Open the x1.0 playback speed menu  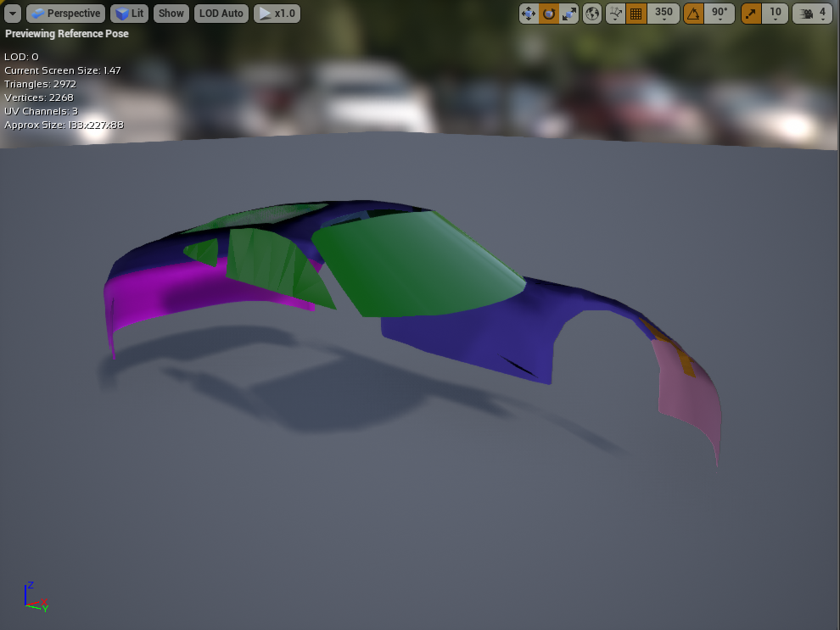point(277,14)
